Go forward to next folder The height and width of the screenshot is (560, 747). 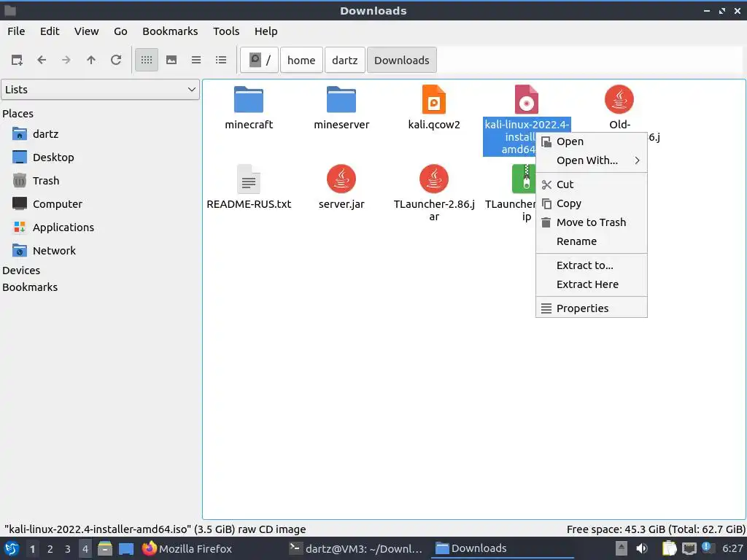coord(66,60)
